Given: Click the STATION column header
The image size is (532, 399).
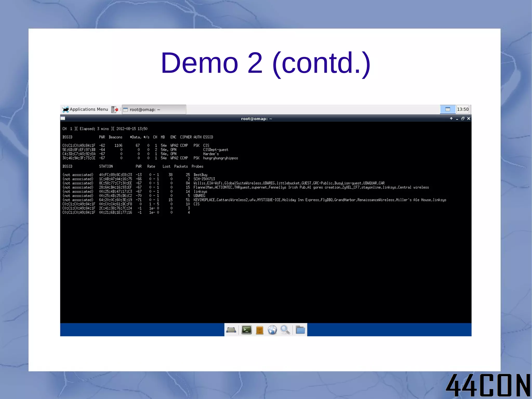Looking at the screenshot, I should tap(106, 166).
